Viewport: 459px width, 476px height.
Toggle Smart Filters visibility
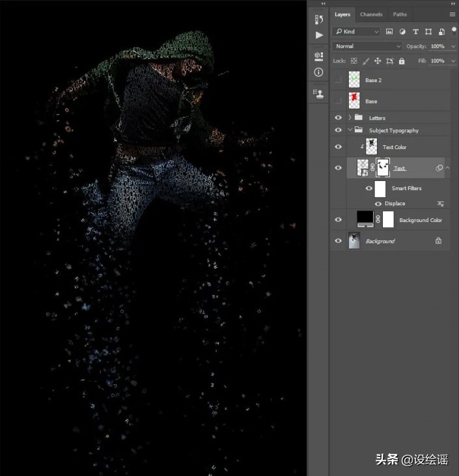point(369,188)
